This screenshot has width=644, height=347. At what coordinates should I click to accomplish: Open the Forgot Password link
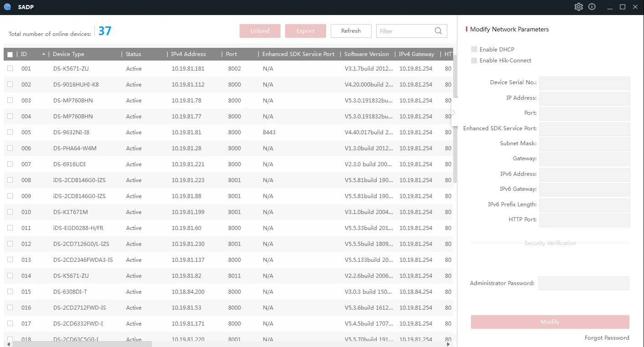(x=607, y=338)
